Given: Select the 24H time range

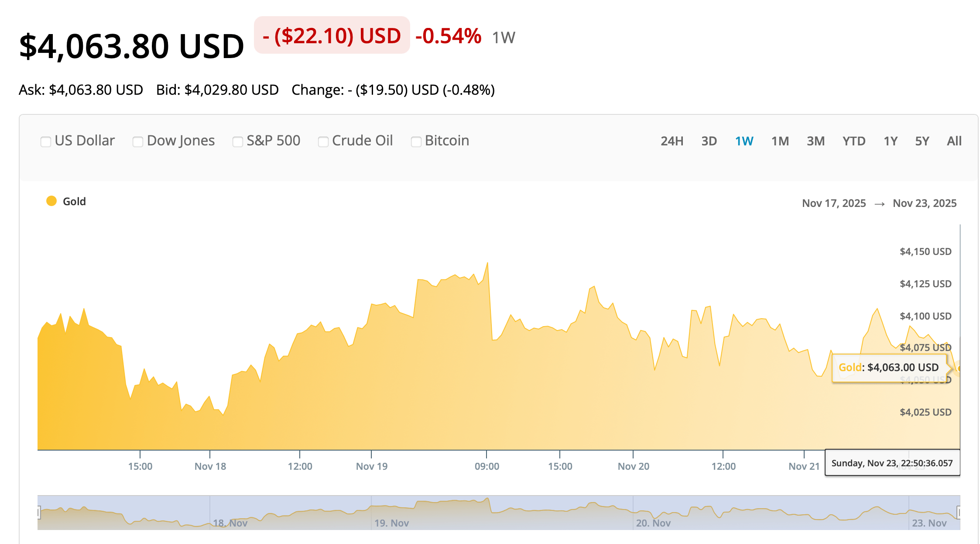Looking at the screenshot, I should (672, 141).
